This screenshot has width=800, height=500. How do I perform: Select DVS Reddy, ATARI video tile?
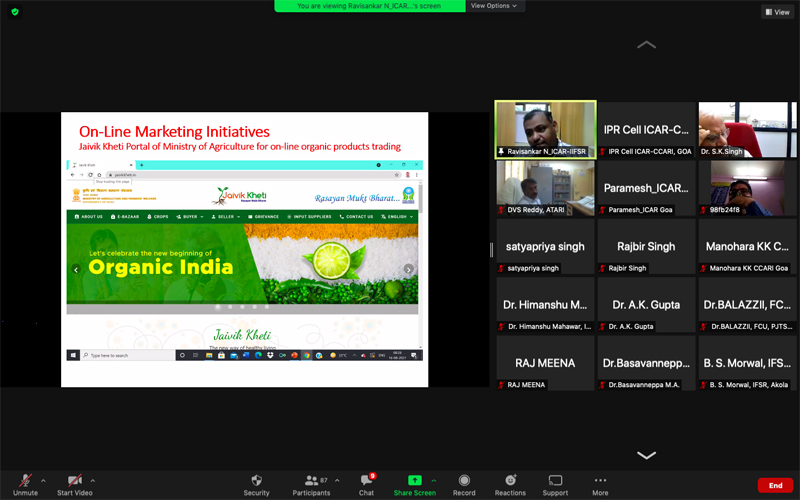[545, 188]
